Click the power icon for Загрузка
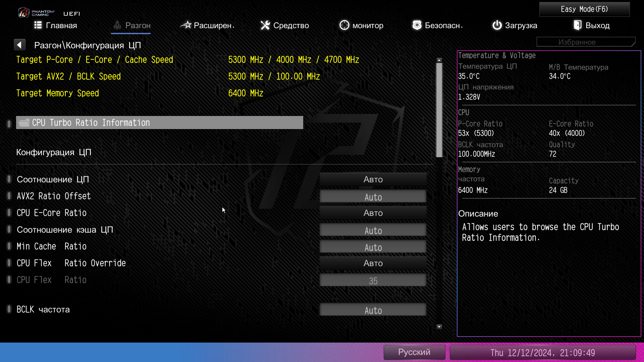 tap(497, 25)
